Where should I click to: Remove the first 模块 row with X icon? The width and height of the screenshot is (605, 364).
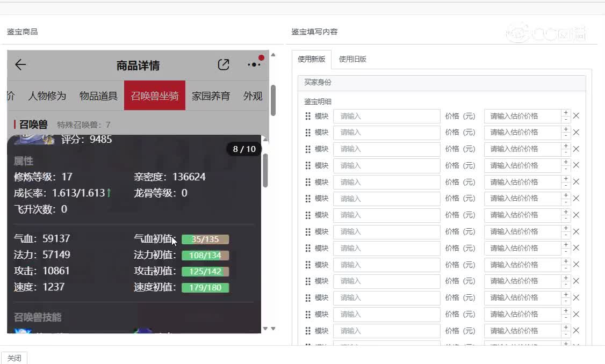pos(576,116)
